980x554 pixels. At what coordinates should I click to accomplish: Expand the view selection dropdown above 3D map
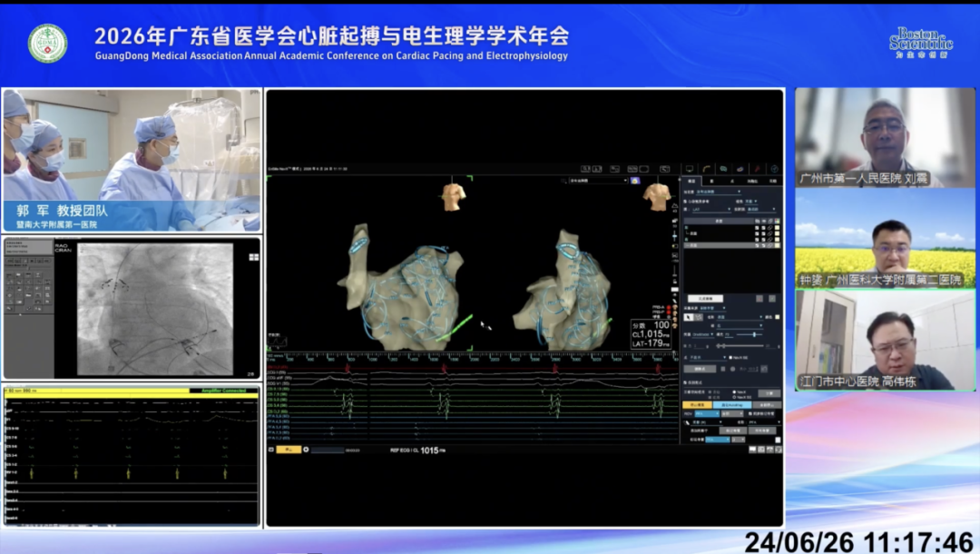[x=598, y=181]
